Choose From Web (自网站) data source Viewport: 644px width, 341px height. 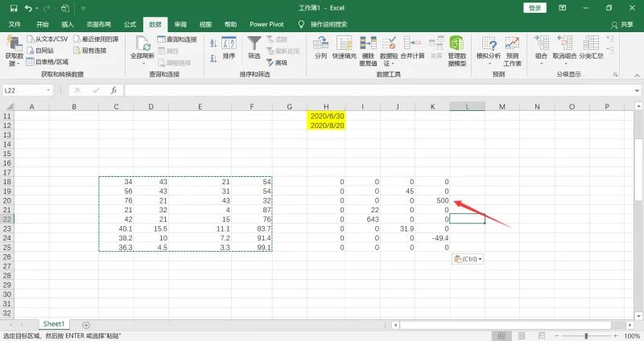(40, 51)
